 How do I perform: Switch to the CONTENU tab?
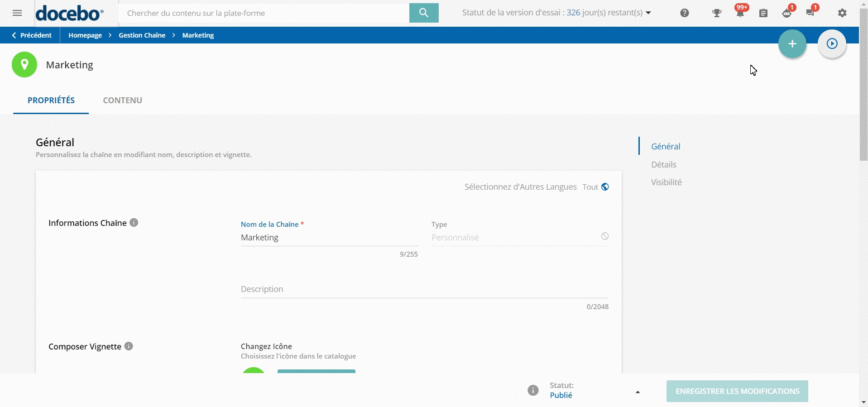click(122, 101)
